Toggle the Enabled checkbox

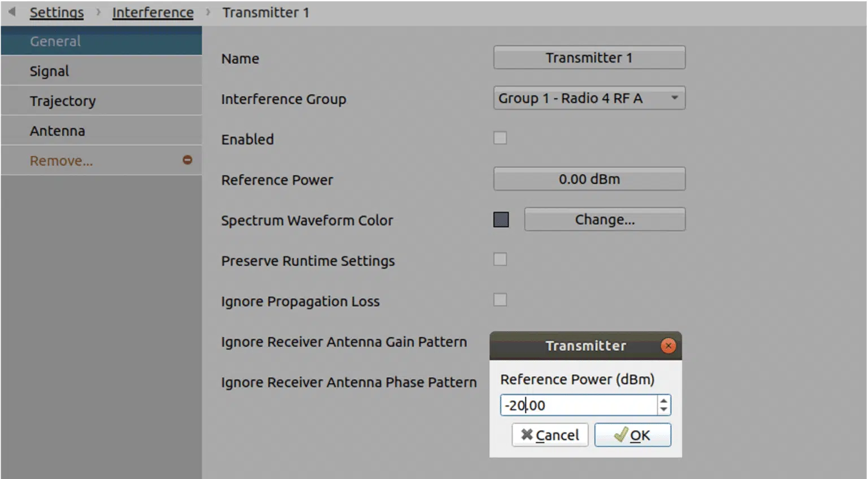point(500,138)
